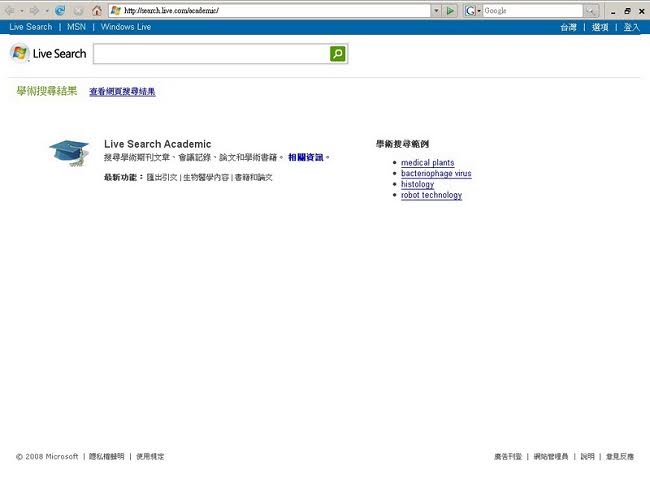
Task: Click 匯出引文 export citation link
Action: coord(162,177)
